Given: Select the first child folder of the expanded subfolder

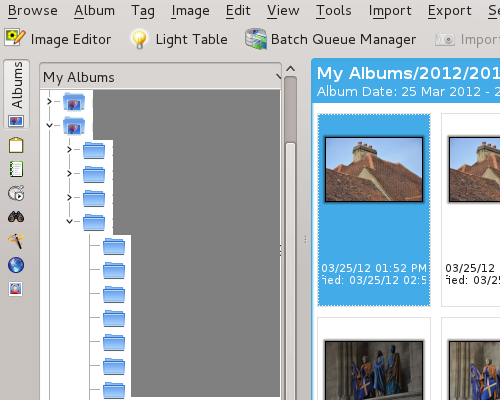Looking at the screenshot, I should click(x=114, y=246).
